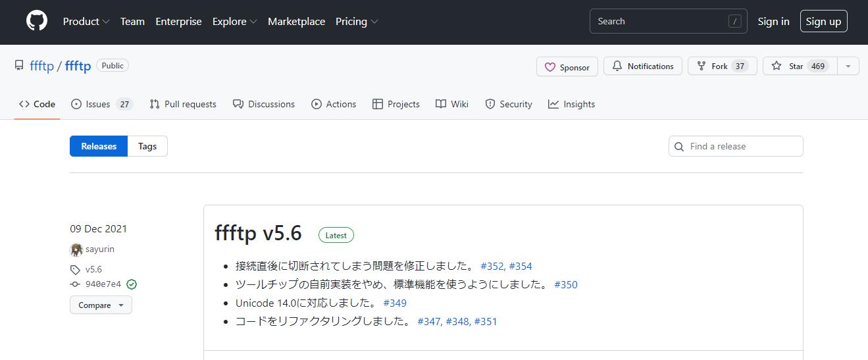Click the repository book icon beside ffftp

pyautogui.click(x=19, y=65)
